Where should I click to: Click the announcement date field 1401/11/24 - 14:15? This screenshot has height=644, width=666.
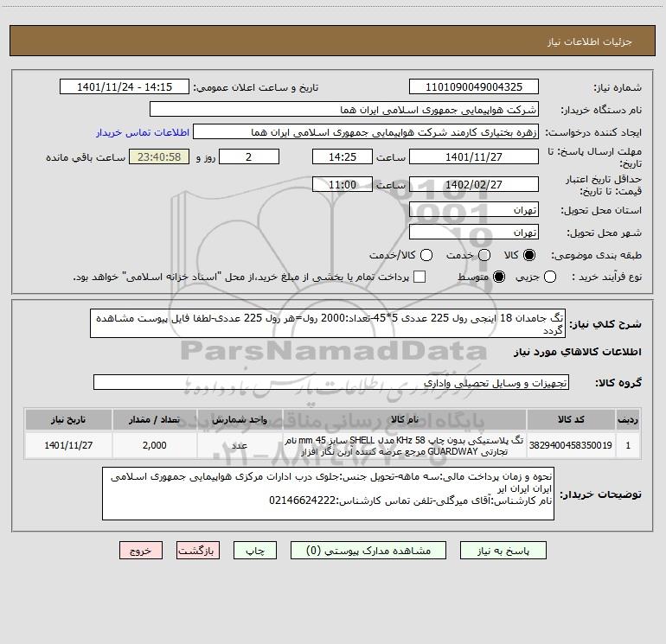tap(125, 87)
